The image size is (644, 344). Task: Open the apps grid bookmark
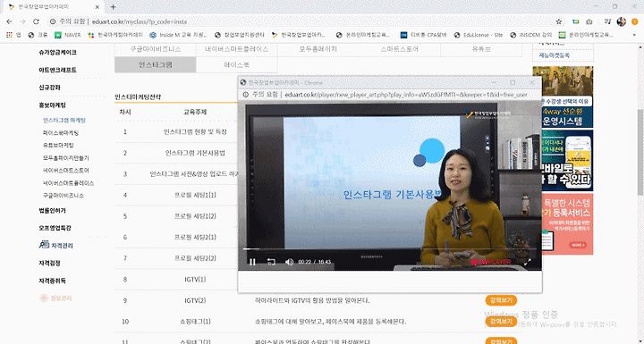coord(13,36)
